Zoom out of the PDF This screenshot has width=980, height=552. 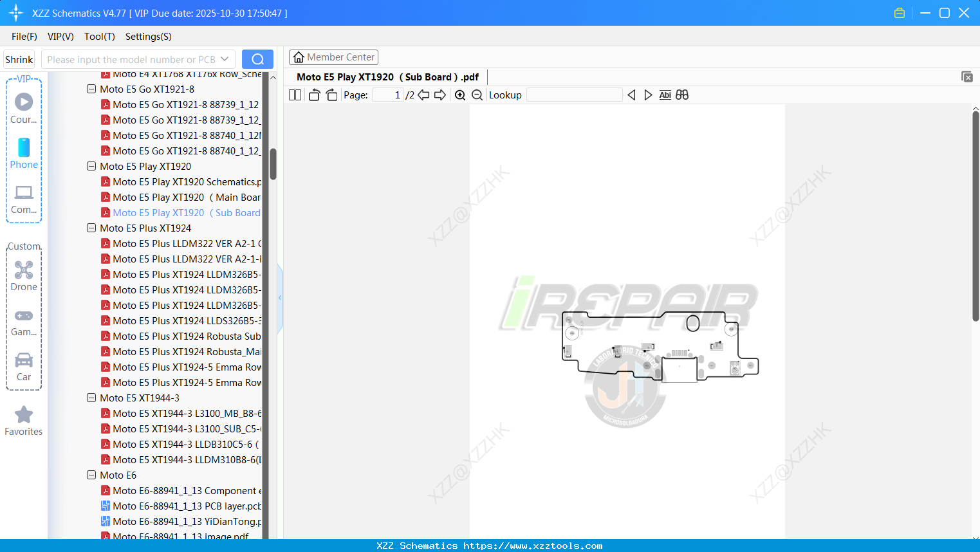[x=477, y=95]
